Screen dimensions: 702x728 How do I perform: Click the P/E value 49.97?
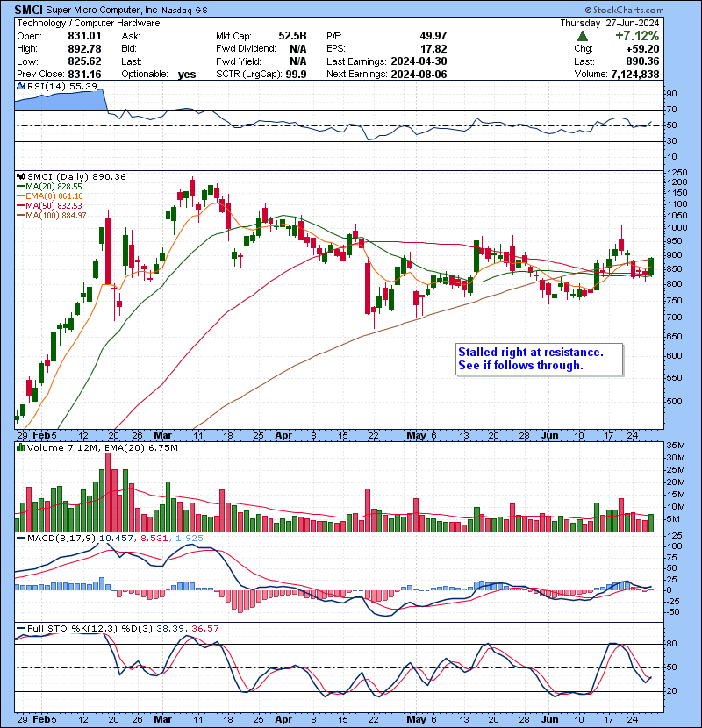tap(433, 36)
